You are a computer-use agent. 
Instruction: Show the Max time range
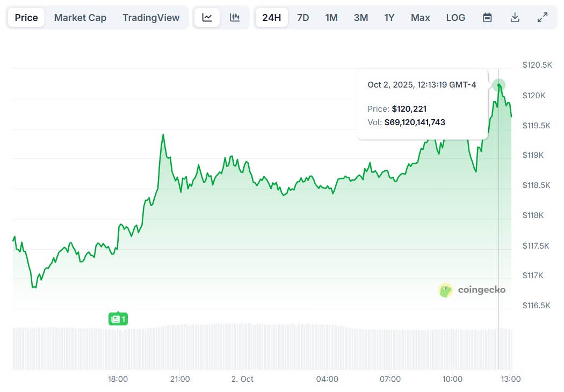point(421,17)
